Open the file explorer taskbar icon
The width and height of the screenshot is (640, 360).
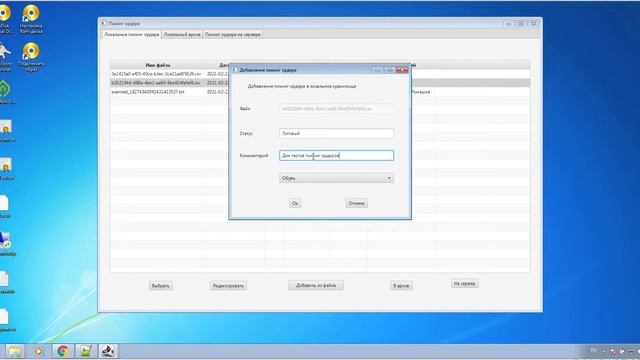[15, 351]
